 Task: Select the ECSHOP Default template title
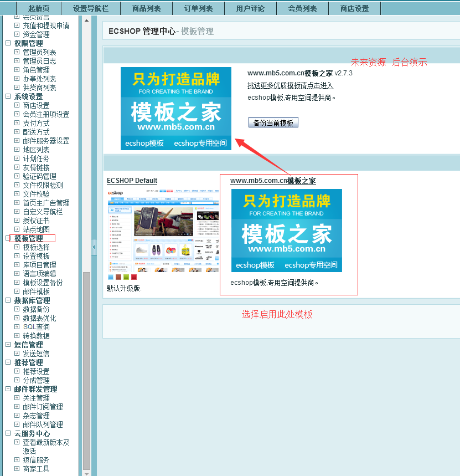pyautogui.click(x=132, y=180)
